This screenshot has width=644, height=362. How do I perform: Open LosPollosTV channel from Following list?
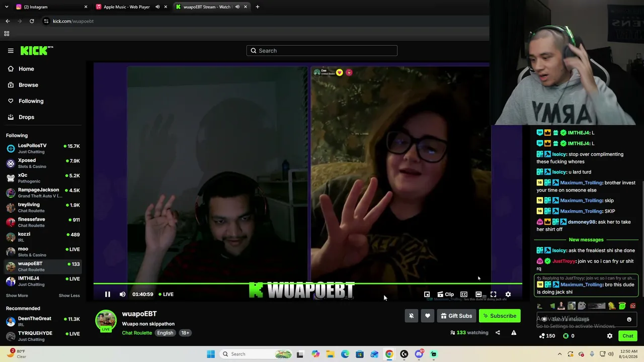click(x=43, y=148)
